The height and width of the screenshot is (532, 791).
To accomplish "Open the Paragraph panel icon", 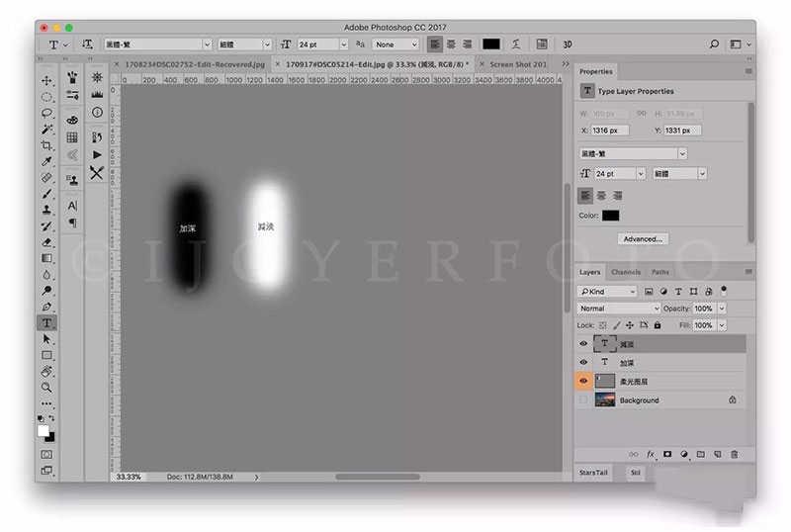I will point(72,222).
